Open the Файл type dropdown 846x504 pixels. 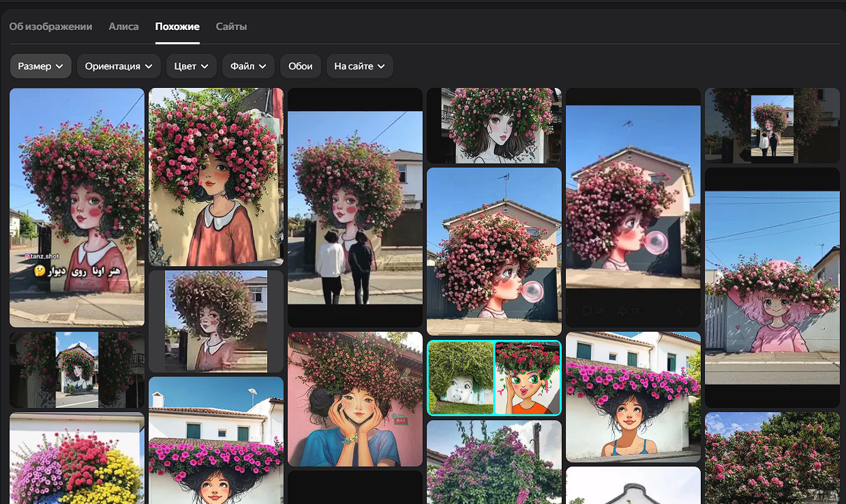(248, 66)
